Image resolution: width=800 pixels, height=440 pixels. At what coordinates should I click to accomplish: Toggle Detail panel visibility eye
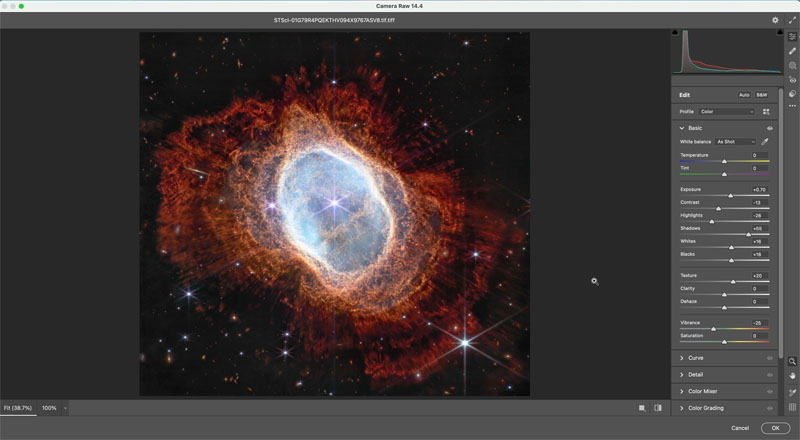pos(769,375)
